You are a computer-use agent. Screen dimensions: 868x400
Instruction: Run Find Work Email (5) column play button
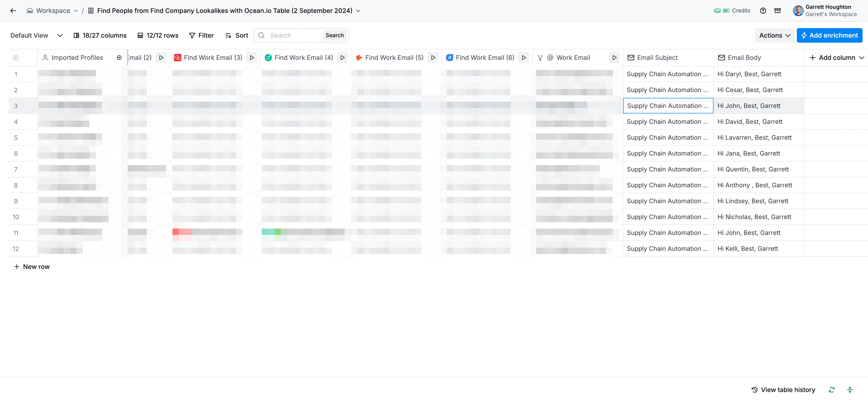[x=433, y=58]
